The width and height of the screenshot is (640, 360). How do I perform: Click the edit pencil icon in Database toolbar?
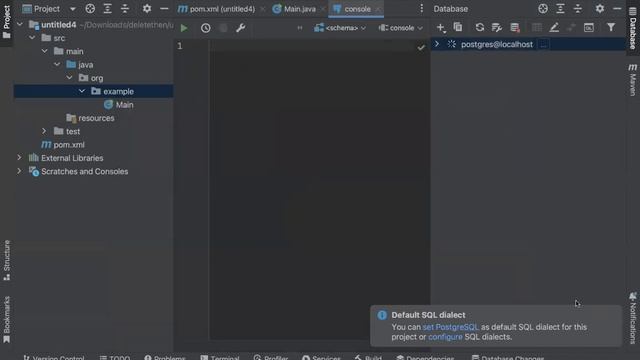(x=554, y=27)
